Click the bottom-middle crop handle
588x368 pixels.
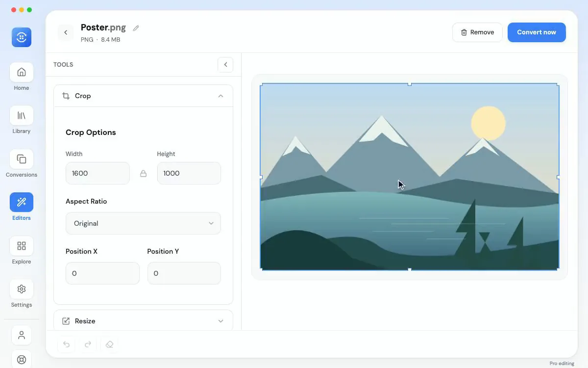410,269
